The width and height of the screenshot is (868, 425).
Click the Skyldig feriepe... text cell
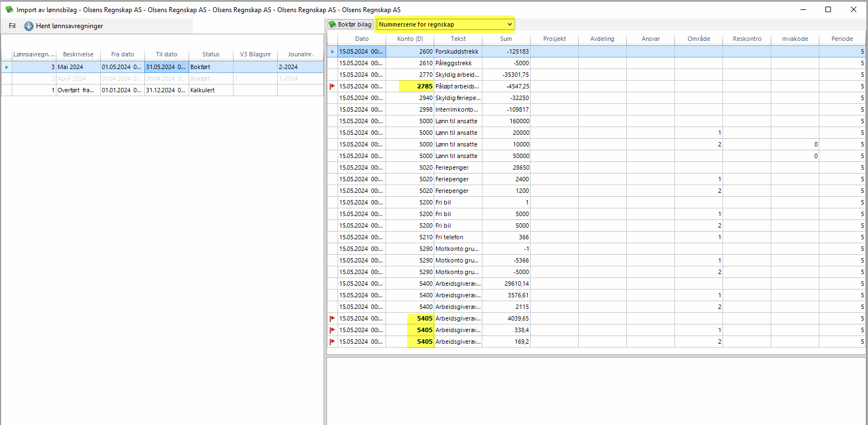(458, 98)
